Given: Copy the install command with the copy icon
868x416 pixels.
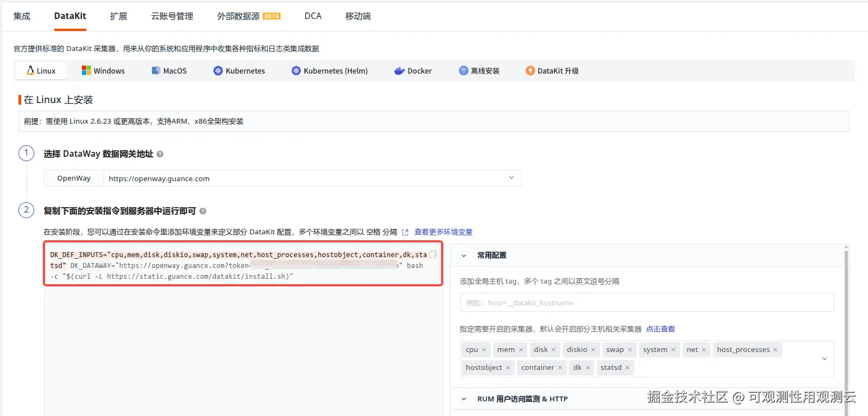Looking at the screenshot, I should pyautogui.click(x=432, y=254).
